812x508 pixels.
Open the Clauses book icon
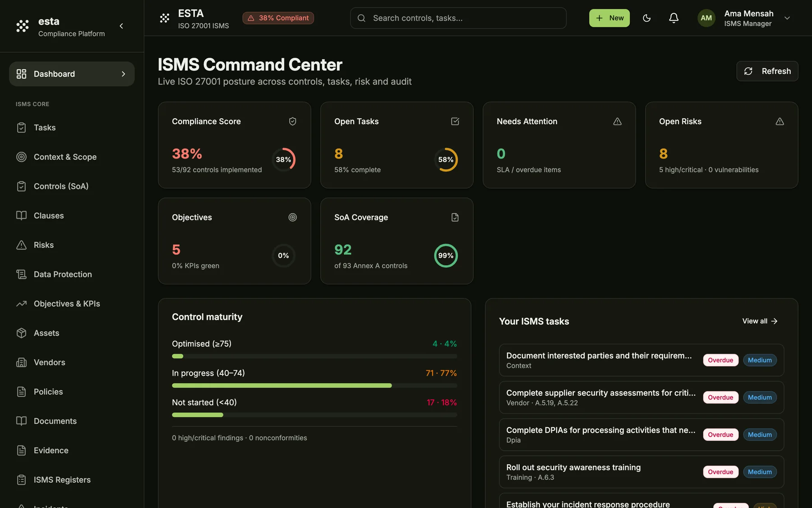coord(21,216)
